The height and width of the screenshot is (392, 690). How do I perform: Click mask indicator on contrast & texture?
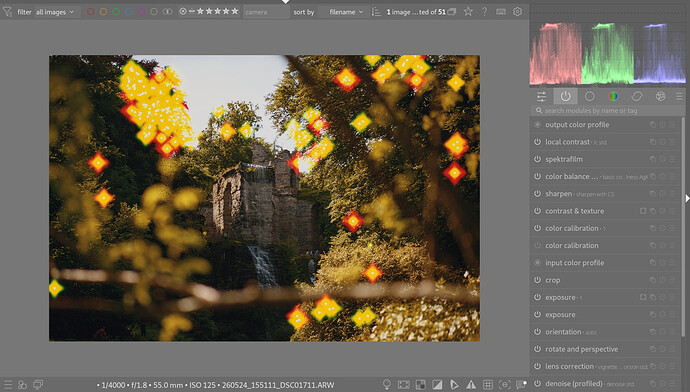click(643, 211)
